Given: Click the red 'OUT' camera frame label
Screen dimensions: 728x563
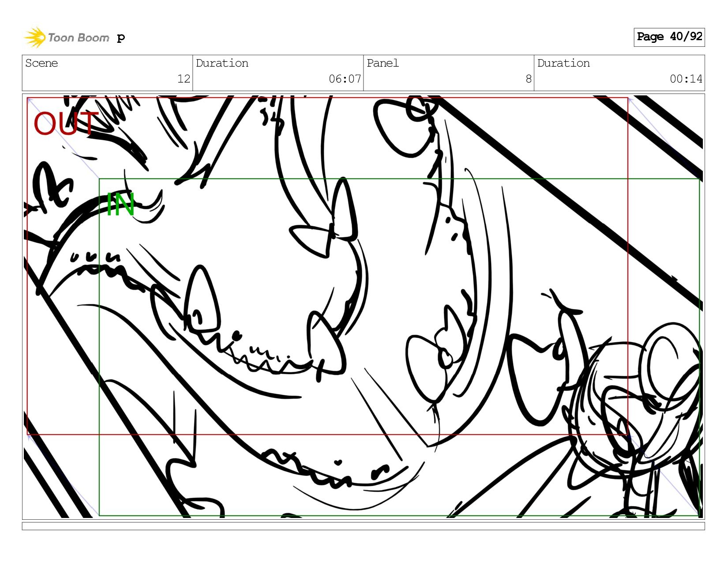Looking at the screenshot, I should pos(66,124).
